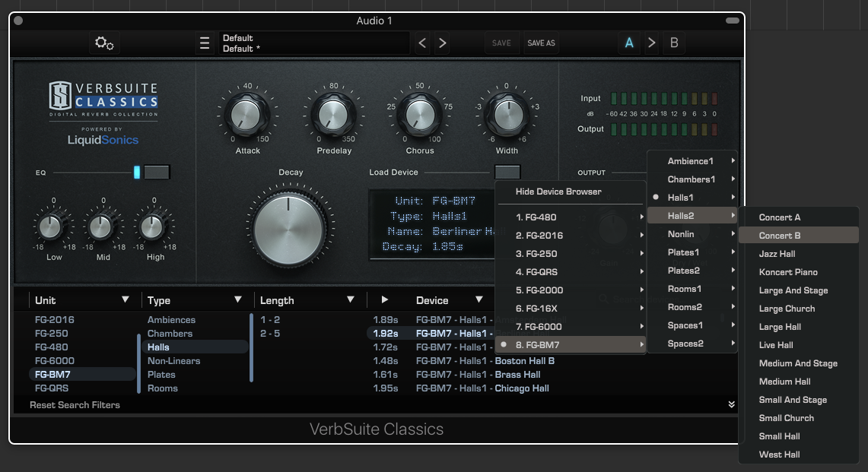Click the Low EQ knob
This screenshot has height=472, width=868.
pyautogui.click(x=52, y=226)
